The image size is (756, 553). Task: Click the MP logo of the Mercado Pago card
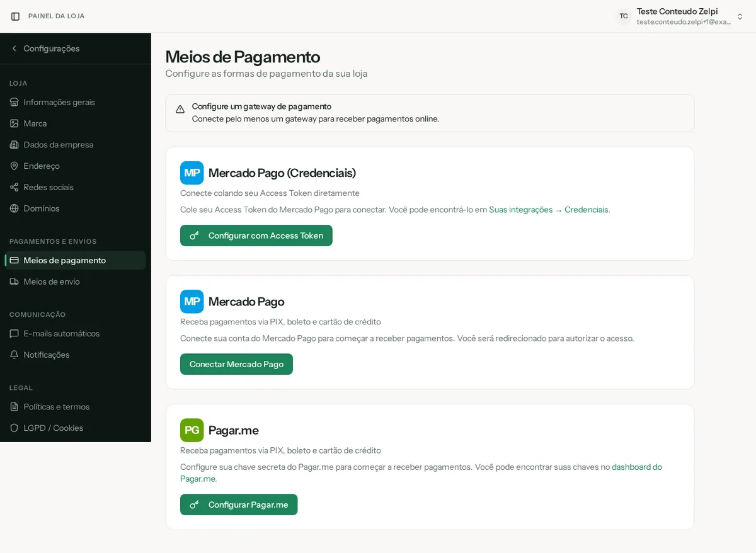click(192, 301)
